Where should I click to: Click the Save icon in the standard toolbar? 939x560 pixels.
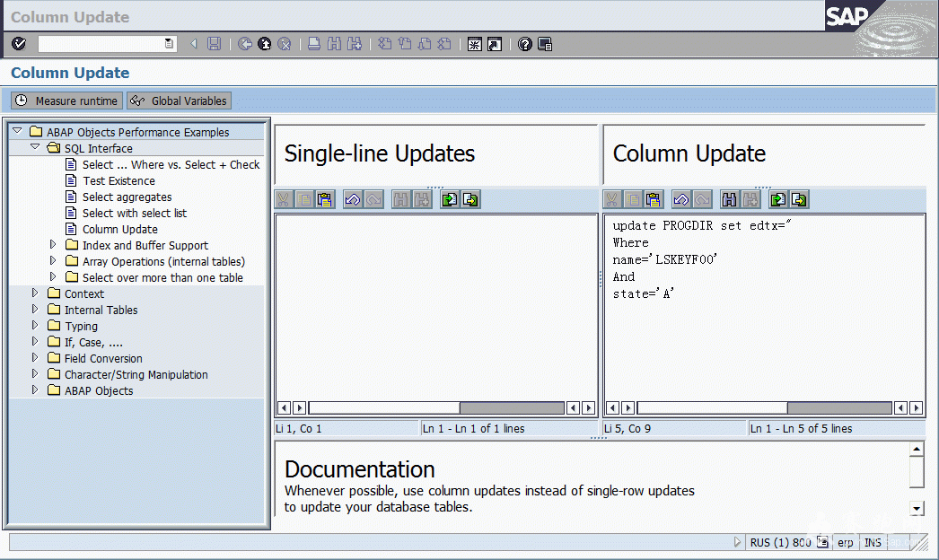pos(214,44)
